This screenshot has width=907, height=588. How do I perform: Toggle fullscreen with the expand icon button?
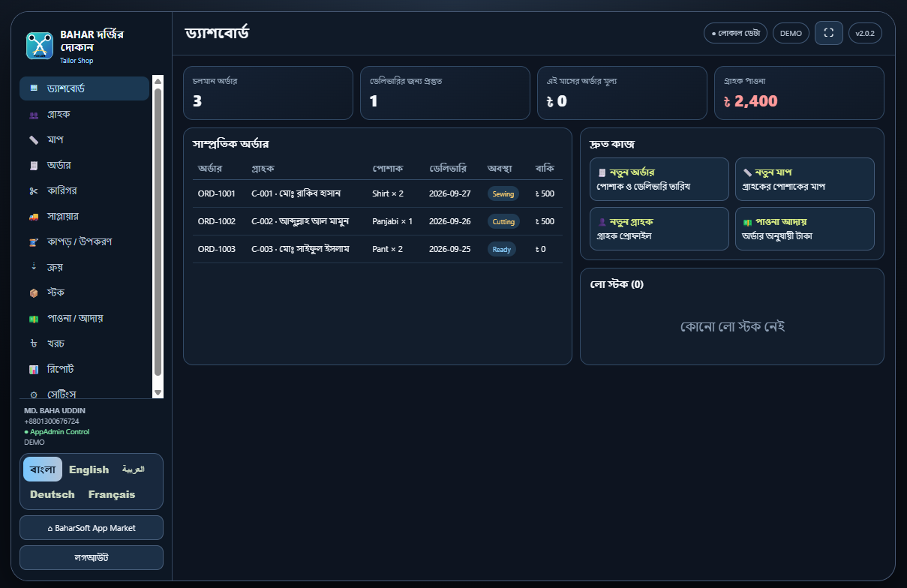click(828, 33)
